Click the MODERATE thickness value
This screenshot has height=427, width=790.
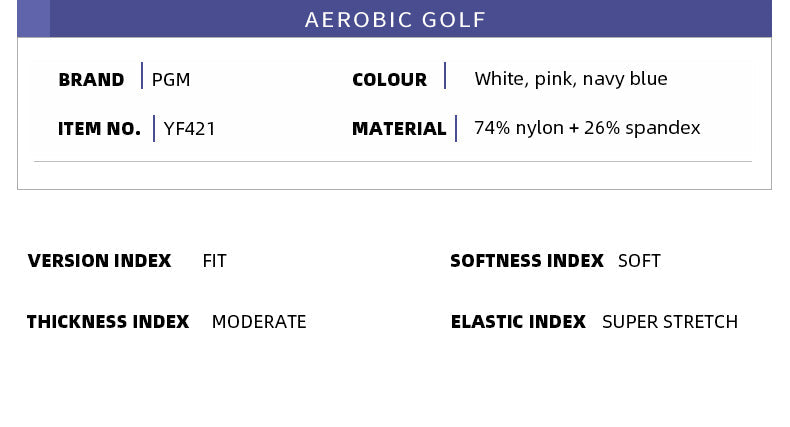pyautogui.click(x=259, y=322)
